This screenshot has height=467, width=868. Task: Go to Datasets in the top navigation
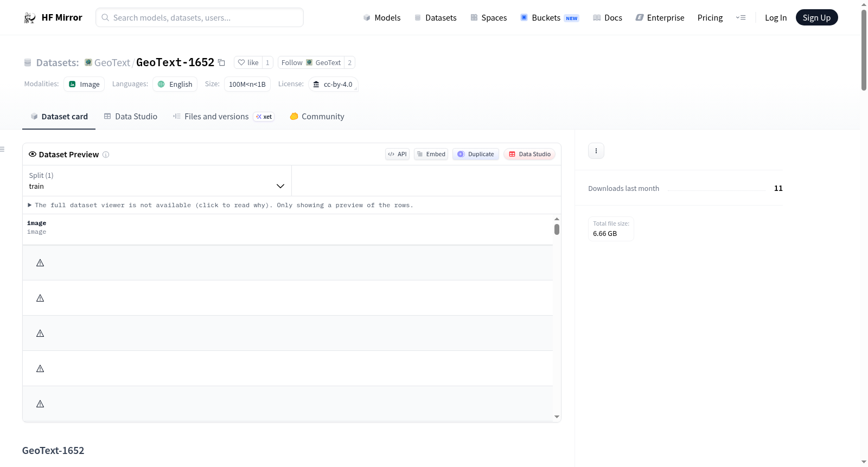coord(435,18)
